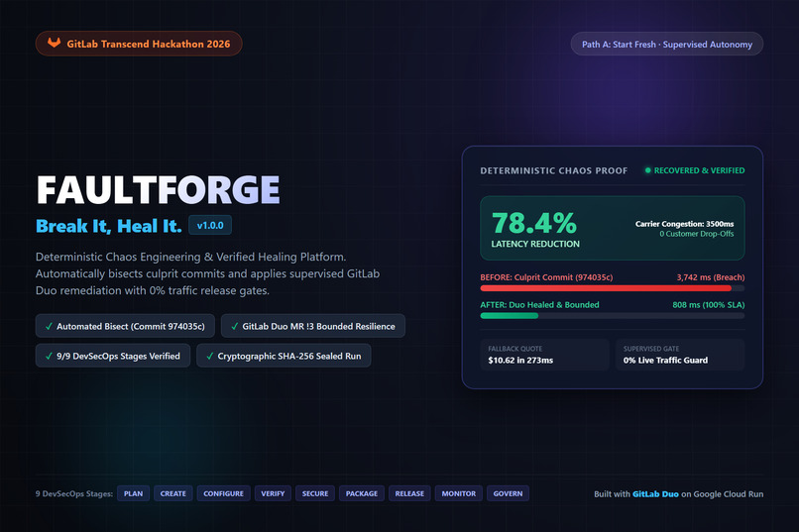The height and width of the screenshot is (532, 799).
Task: Open the Fallback Quote $10.62 card
Action: click(x=544, y=355)
